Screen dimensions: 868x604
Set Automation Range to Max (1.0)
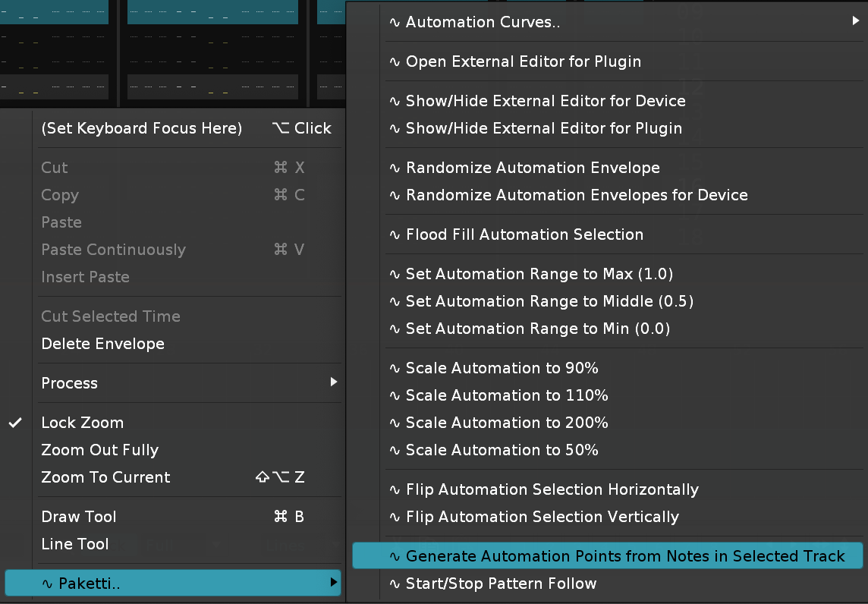539,274
